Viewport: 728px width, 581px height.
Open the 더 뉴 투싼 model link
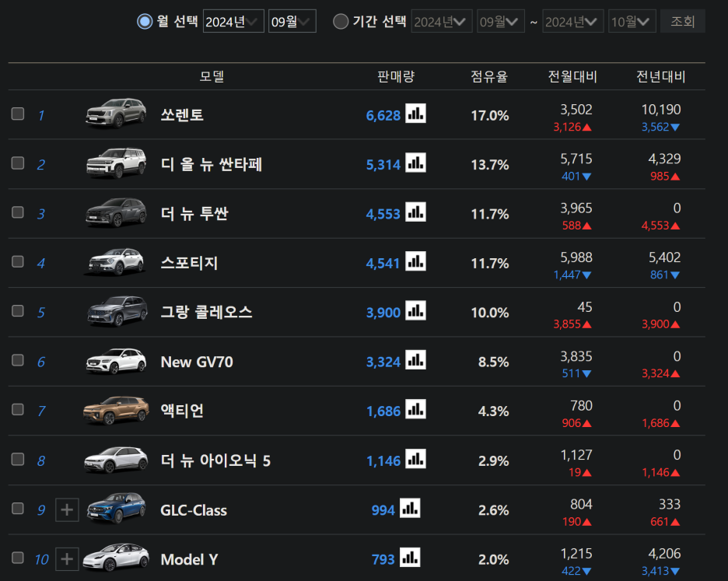(x=194, y=213)
